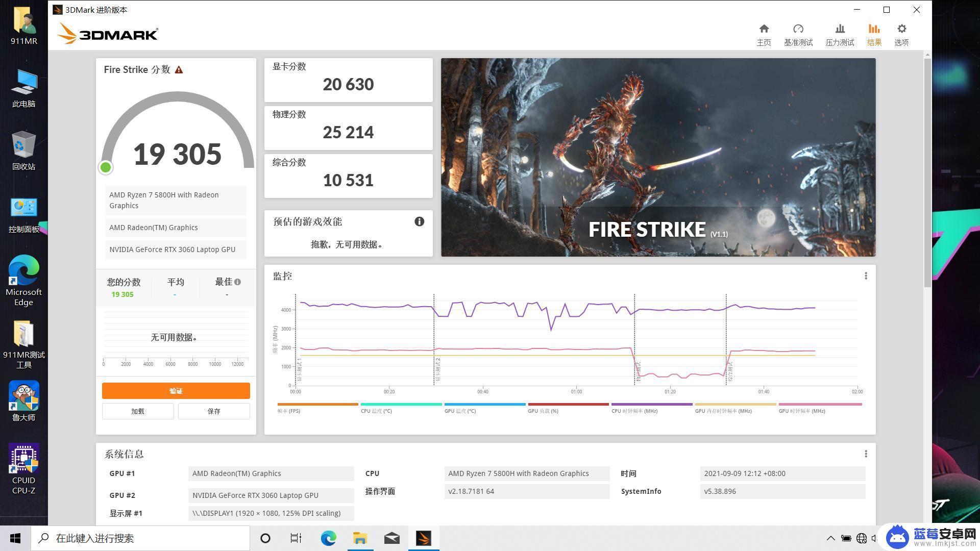The height and width of the screenshot is (551, 980).
Task: Click the battery tray icon
Action: [846, 538]
